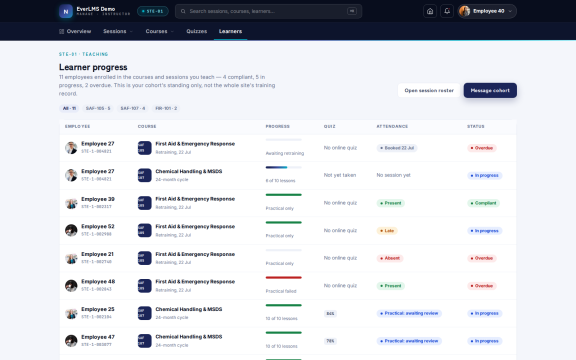The width and height of the screenshot is (576, 360).
Task: Sort by the Status column header
Action: click(x=476, y=126)
